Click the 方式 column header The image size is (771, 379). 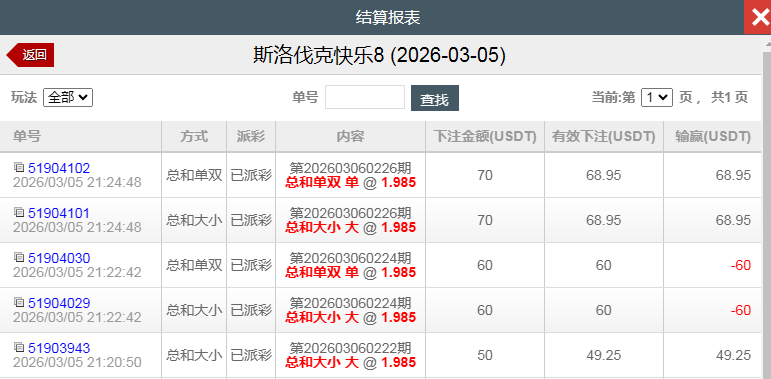194,136
